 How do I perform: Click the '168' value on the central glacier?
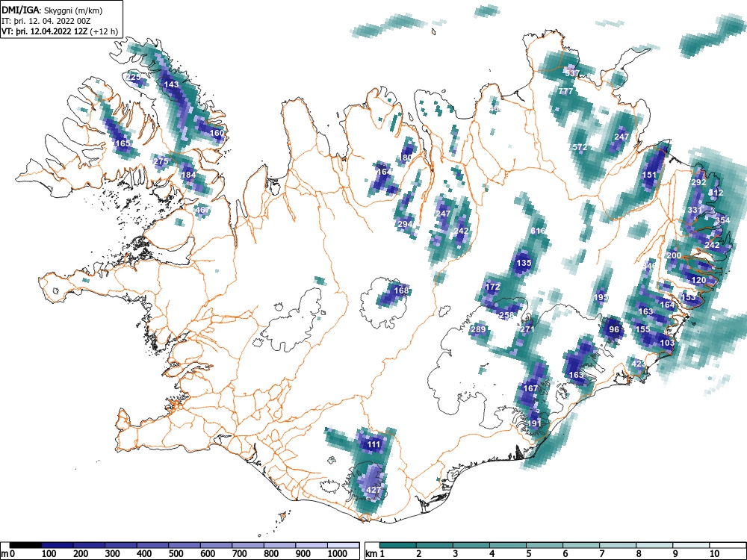coord(402,290)
